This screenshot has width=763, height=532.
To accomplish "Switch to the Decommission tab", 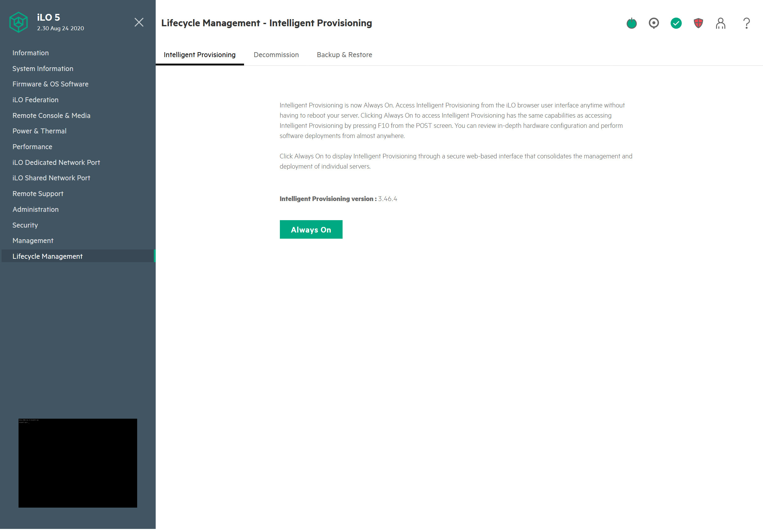I will click(276, 55).
